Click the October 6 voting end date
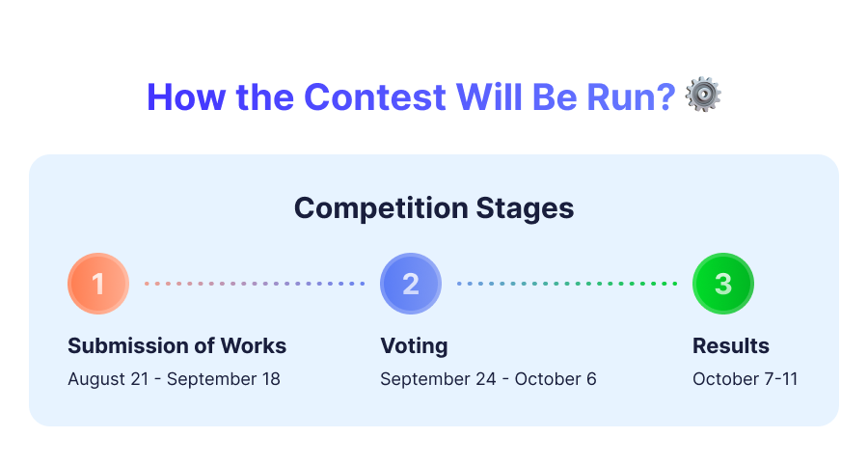This screenshot has width=868, height=465. tap(556, 379)
